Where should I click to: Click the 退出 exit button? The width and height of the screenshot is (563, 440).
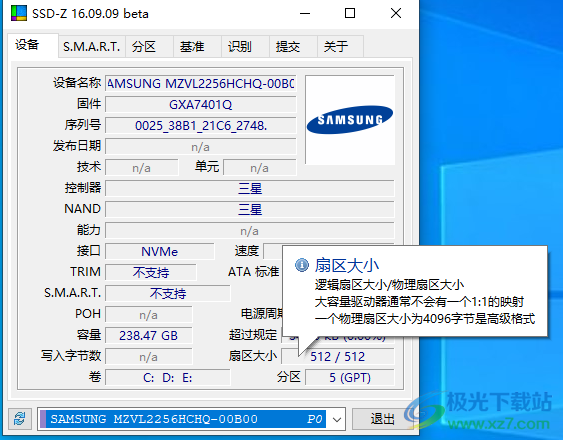(x=382, y=419)
